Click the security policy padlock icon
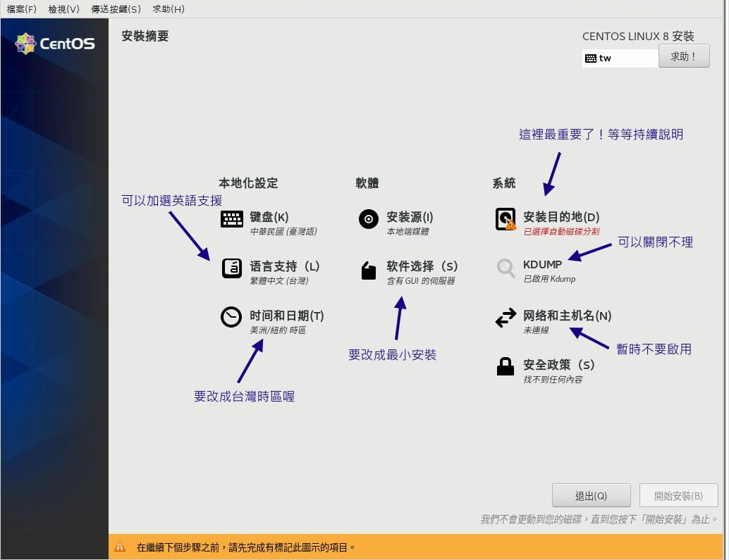 [505, 366]
